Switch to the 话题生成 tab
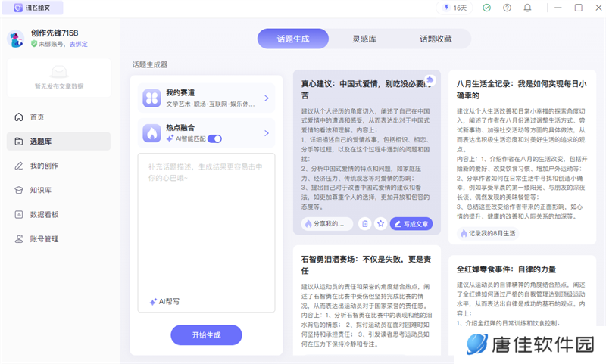The width and height of the screenshot is (606, 364). click(x=293, y=39)
